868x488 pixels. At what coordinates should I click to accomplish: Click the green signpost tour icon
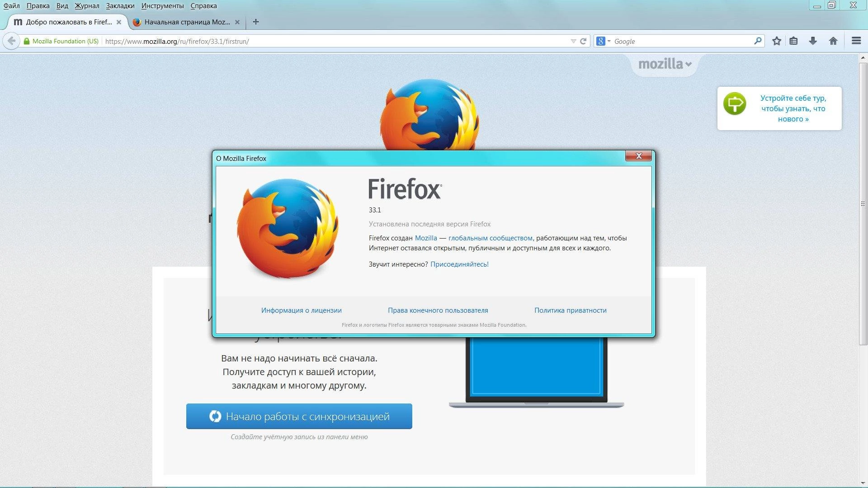735,103
